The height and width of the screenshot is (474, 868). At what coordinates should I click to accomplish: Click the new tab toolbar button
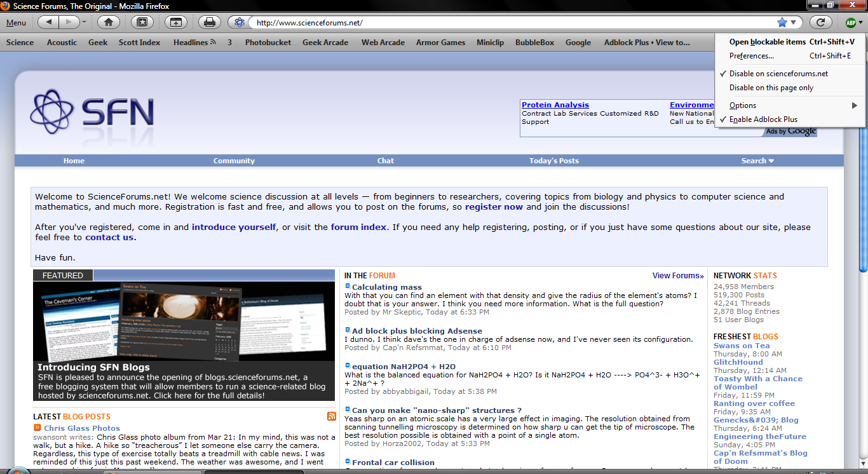pos(176,22)
